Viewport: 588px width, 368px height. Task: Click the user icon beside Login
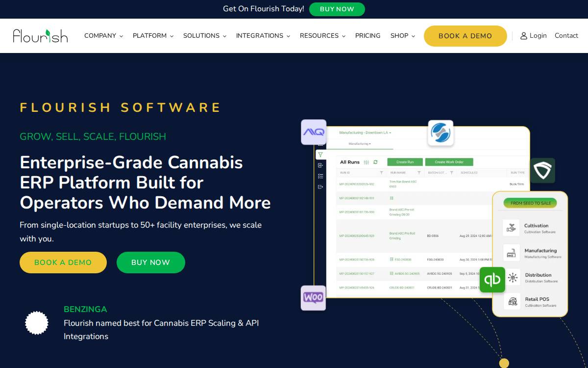[524, 36]
